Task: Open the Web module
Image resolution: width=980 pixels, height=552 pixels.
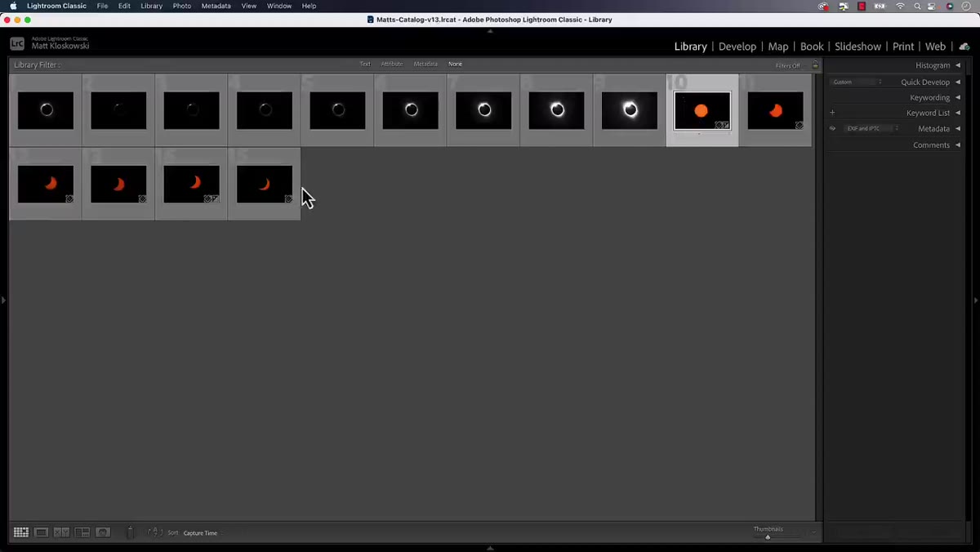Action: (936, 47)
